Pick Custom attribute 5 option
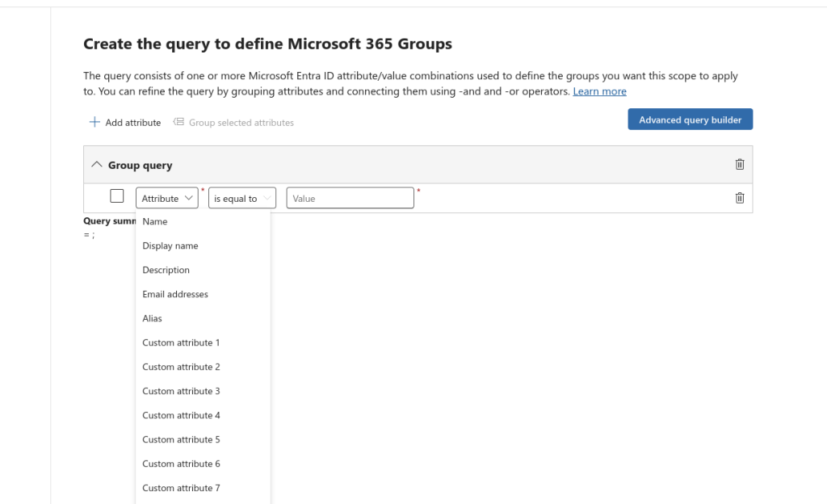 203,439
